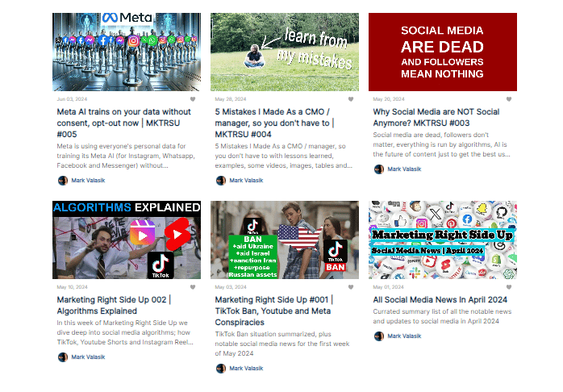The image size is (563, 392).
Task: Toggle heart on All Social Media News April post
Action: [x=509, y=287]
